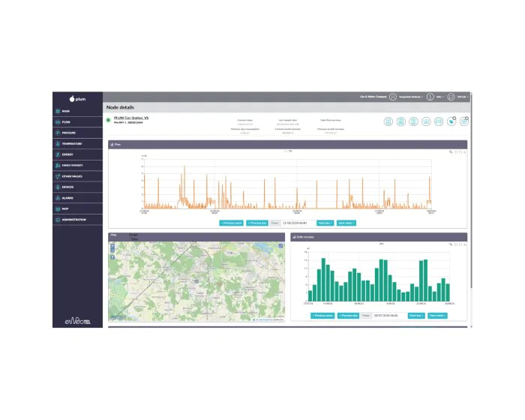Screen dimensions: 525x420
Task: Open the Main section in sidebar
Action: tap(77, 111)
